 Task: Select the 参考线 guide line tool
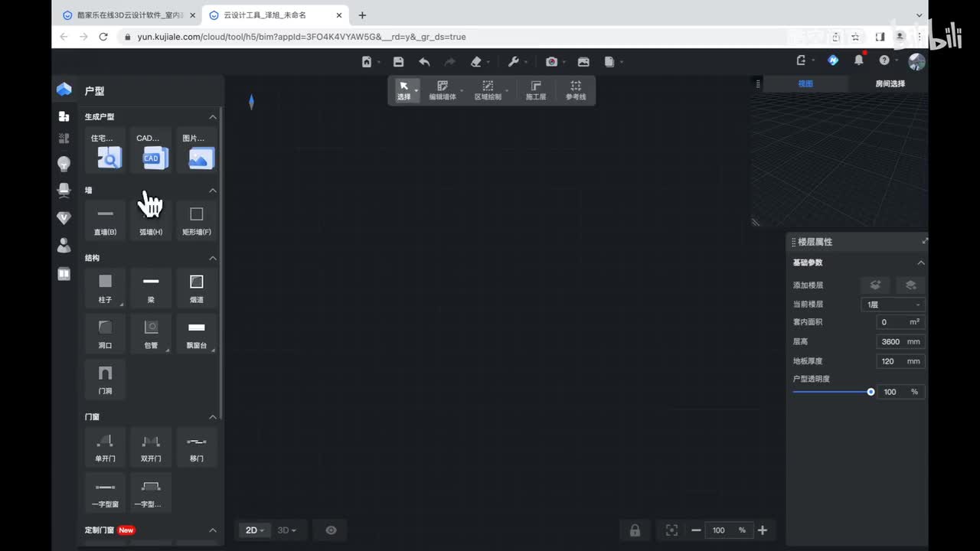(576, 90)
